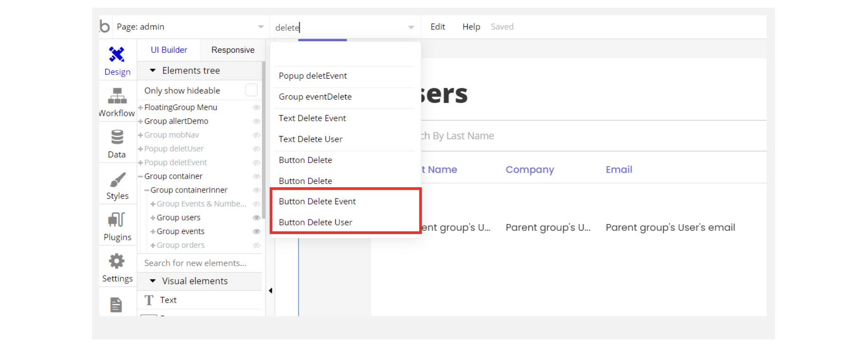Switch to the Responsive tab
This screenshot has width=868, height=345.
tap(232, 50)
